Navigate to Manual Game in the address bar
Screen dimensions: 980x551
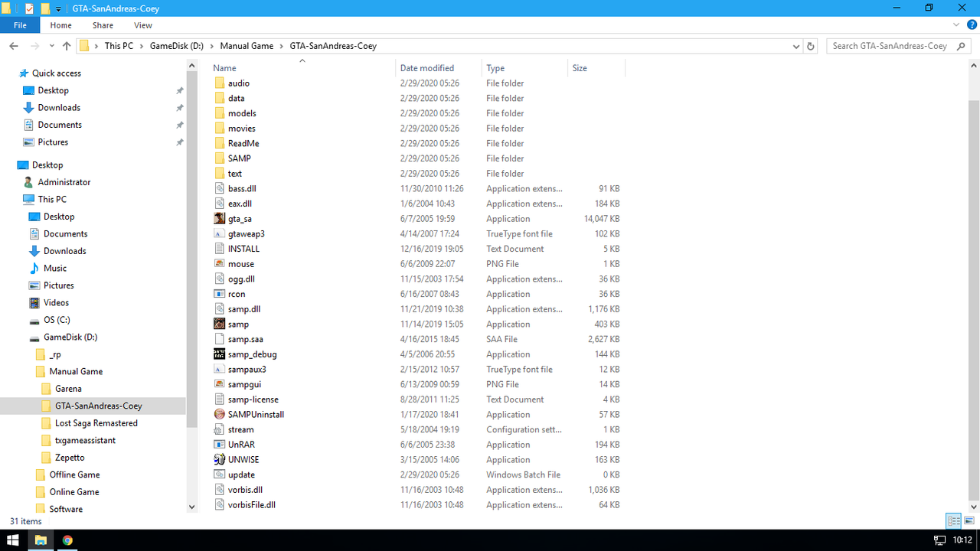(247, 46)
